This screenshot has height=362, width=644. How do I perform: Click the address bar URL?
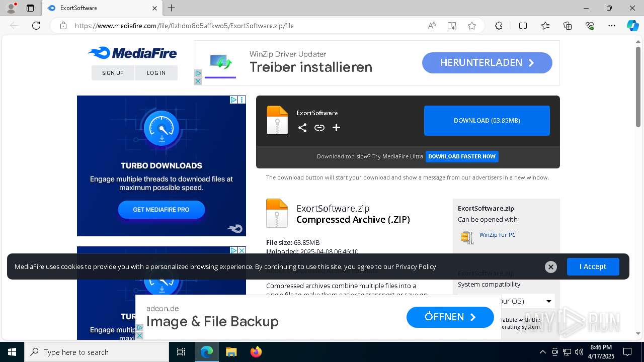click(184, 26)
